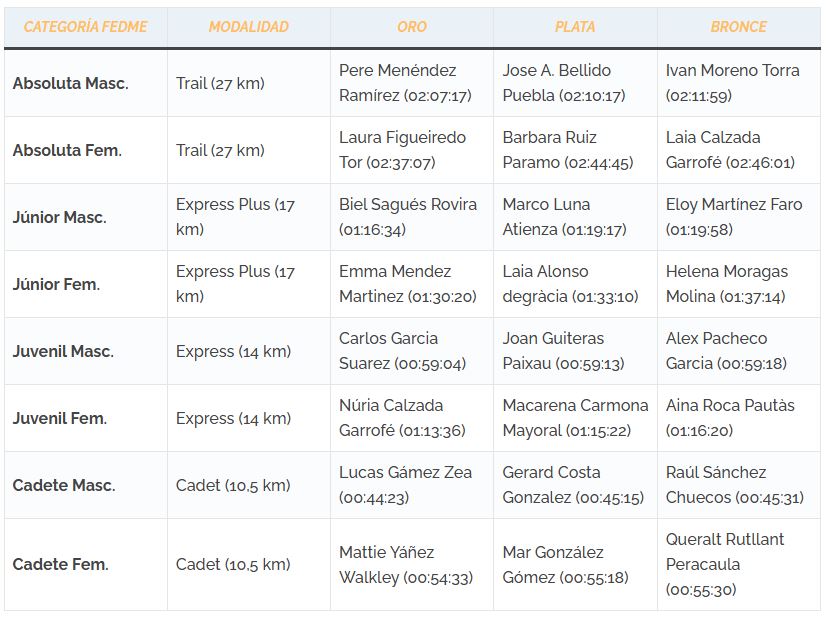Click gold winner Mattie Yáñez Walkley
The image size is (826, 618).
(404, 564)
